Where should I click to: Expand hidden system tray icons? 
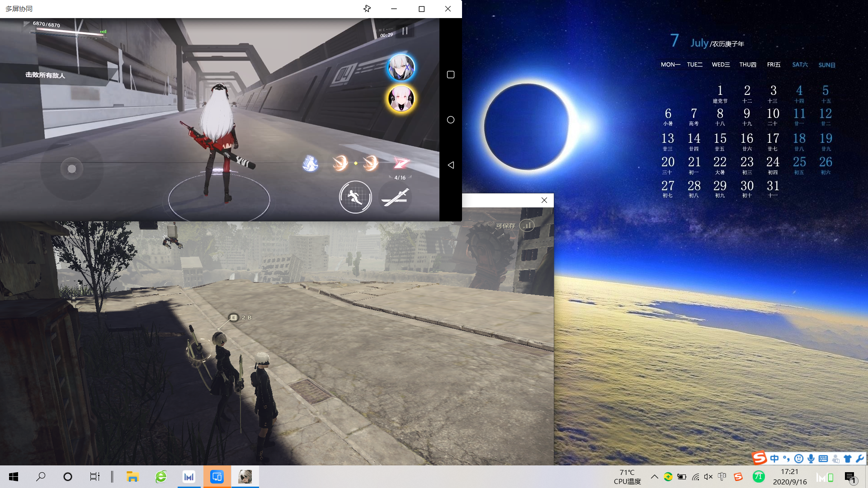(x=654, y=477)
